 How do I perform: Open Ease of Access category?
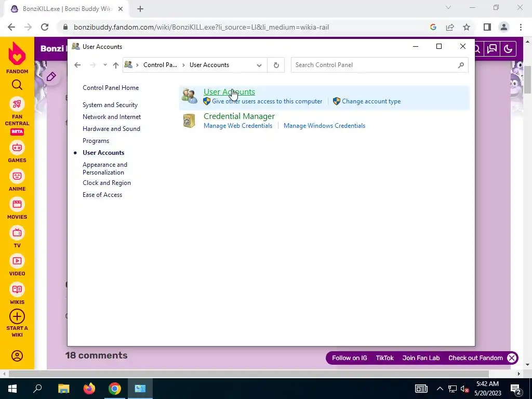(102, 195)
